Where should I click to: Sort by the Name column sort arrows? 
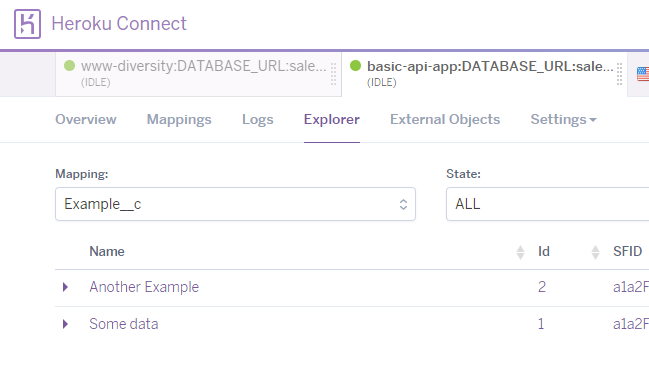tap(520, 252)
